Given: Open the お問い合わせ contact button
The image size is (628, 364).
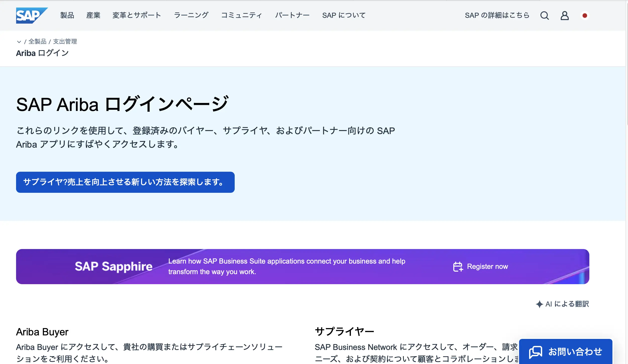Looking at the screenshot, I should pos(566,351).
